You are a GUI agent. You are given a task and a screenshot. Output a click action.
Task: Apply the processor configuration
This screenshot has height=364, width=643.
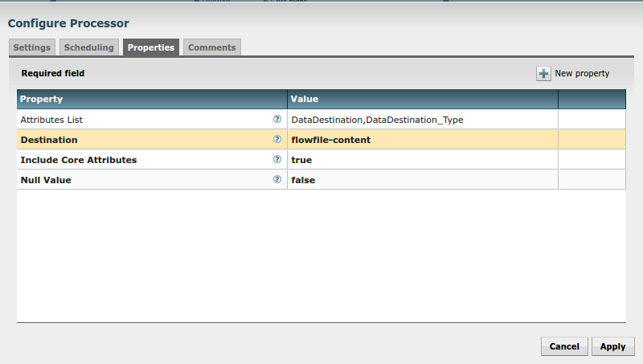612,346
